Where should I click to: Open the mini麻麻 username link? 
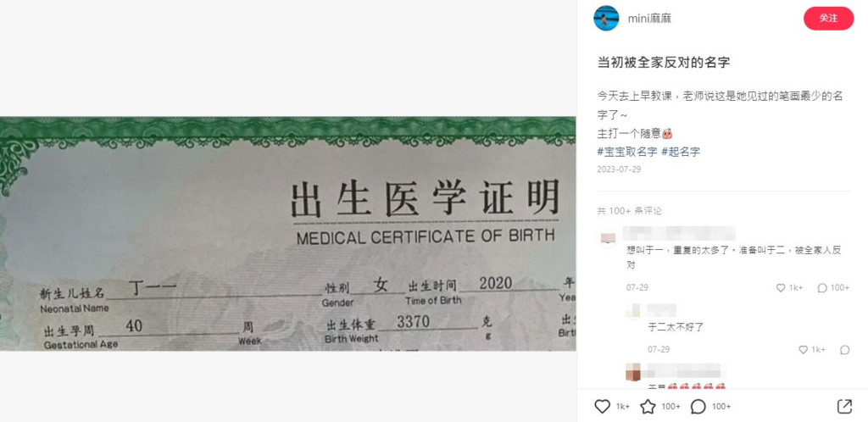pyautogui.click(x=649, y=19)
